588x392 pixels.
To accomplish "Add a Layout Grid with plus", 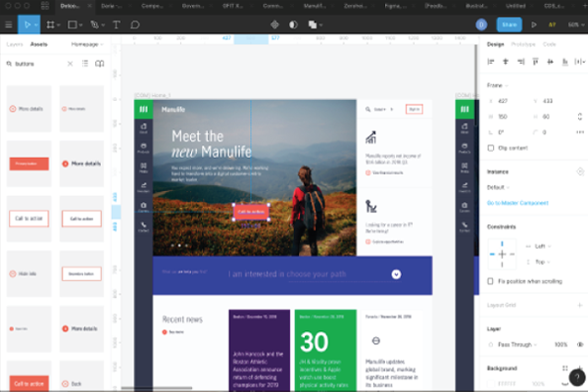I will (x=580, y=305).
